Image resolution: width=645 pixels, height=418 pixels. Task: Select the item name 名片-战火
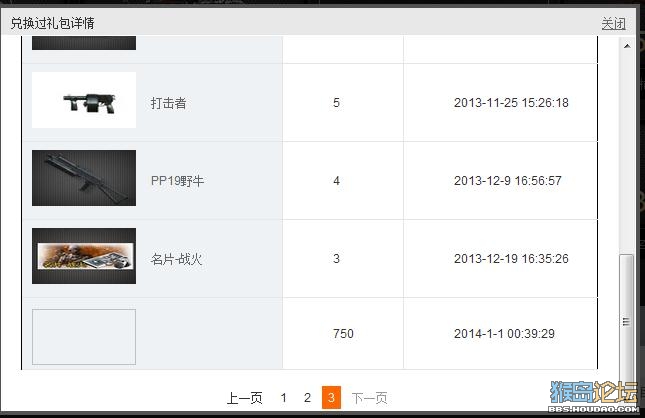point(176,259)
